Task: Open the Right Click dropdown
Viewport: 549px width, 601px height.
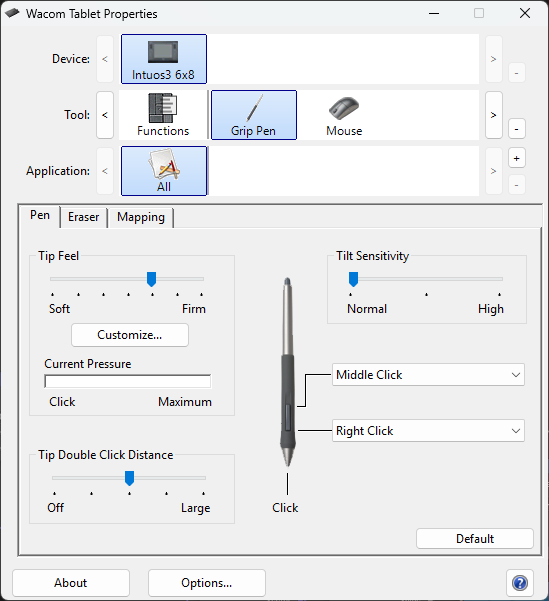Action: click(x=428, y=431)
